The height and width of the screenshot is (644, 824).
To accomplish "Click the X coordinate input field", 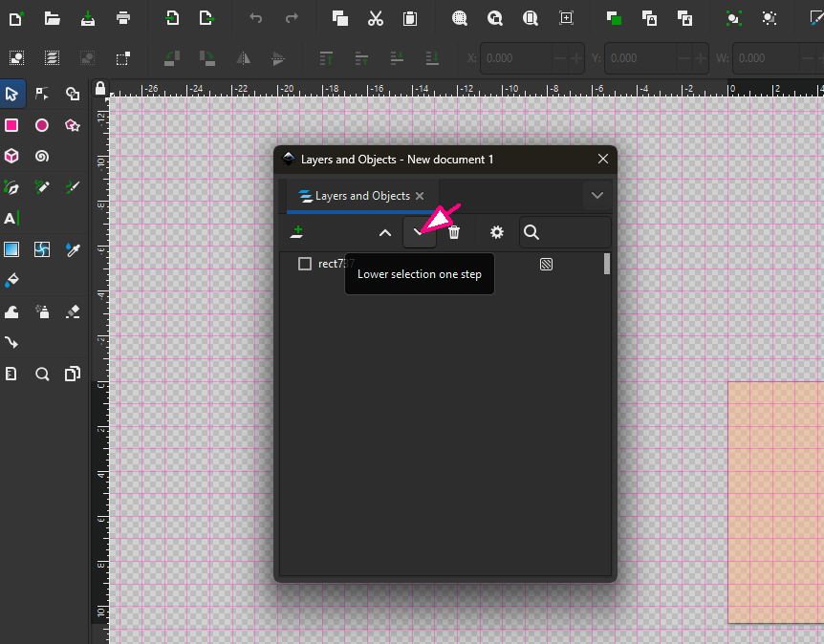I will (x=516, y=57).
